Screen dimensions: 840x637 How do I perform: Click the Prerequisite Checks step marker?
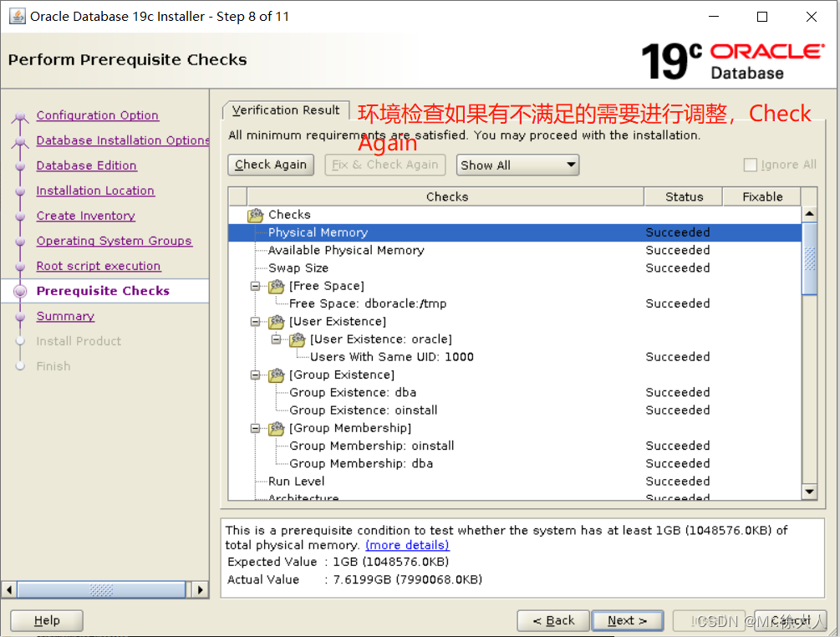tap(20, 291)
